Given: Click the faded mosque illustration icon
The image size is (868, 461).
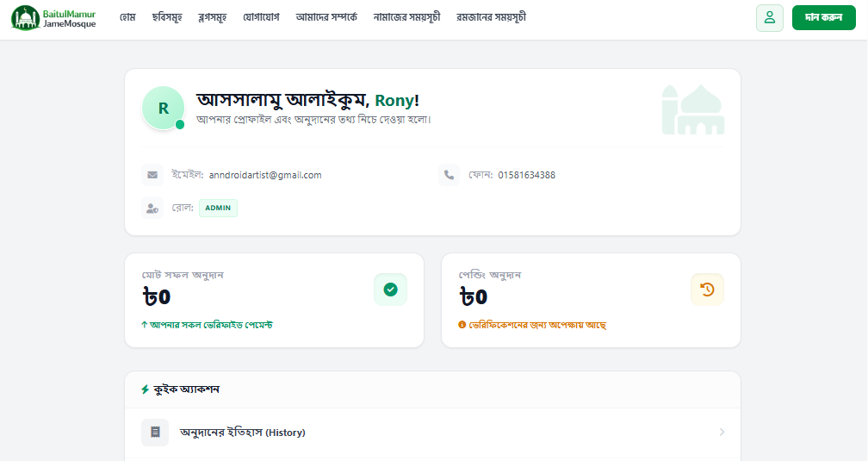Looking at the screenshot, I should [x=691, y=110].
